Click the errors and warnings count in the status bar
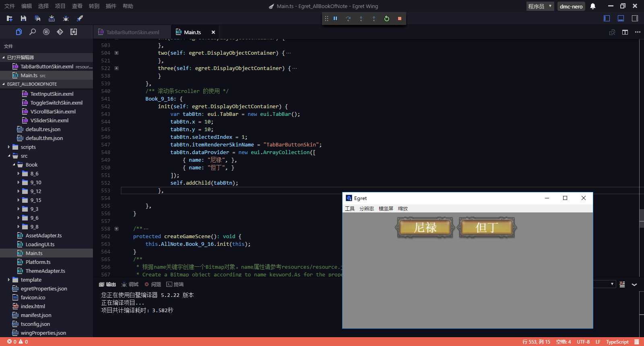The width and height of the screenshot is (644, 346). 18,342
